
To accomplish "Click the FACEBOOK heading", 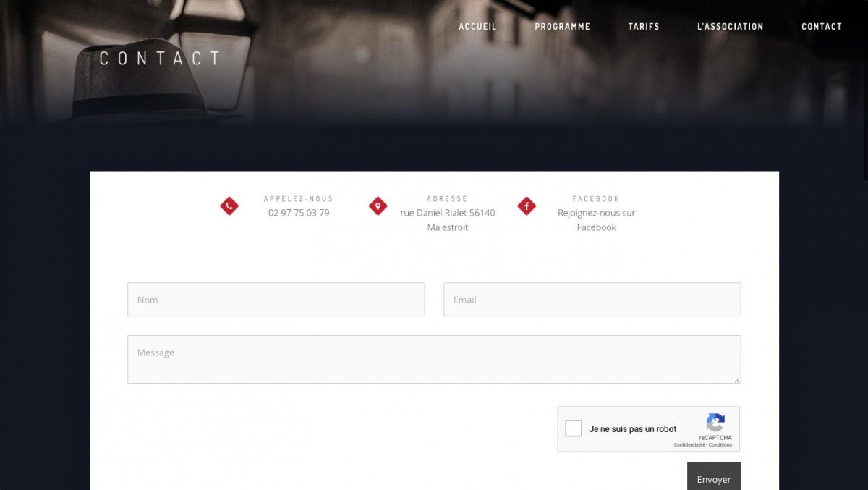I will point(597,198).
